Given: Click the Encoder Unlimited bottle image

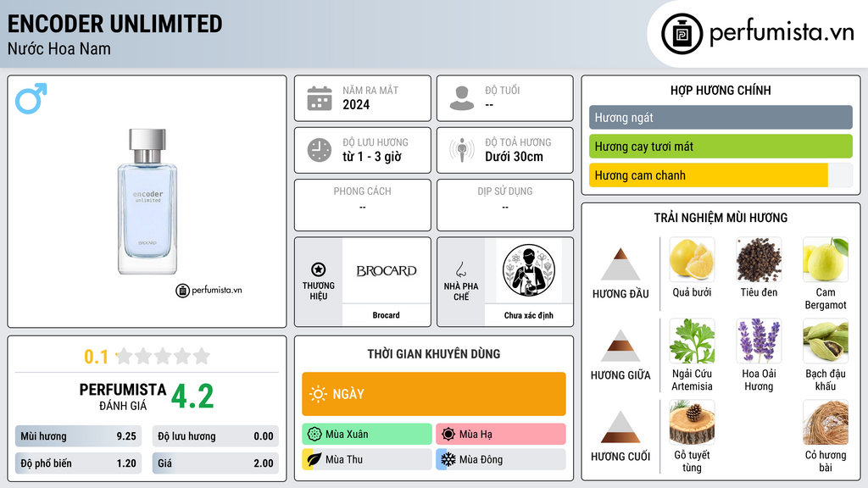Looking at the screenshot, I should 147,202.
